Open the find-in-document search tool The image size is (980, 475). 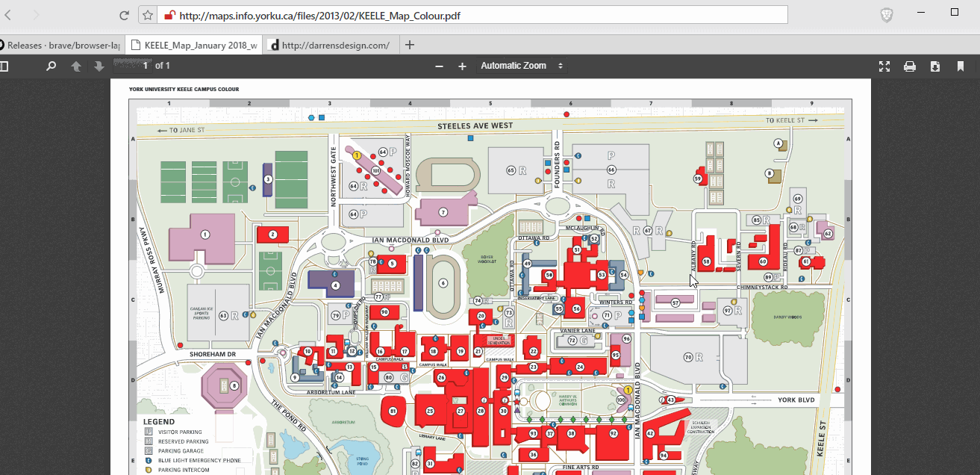[x=51, y=66]
